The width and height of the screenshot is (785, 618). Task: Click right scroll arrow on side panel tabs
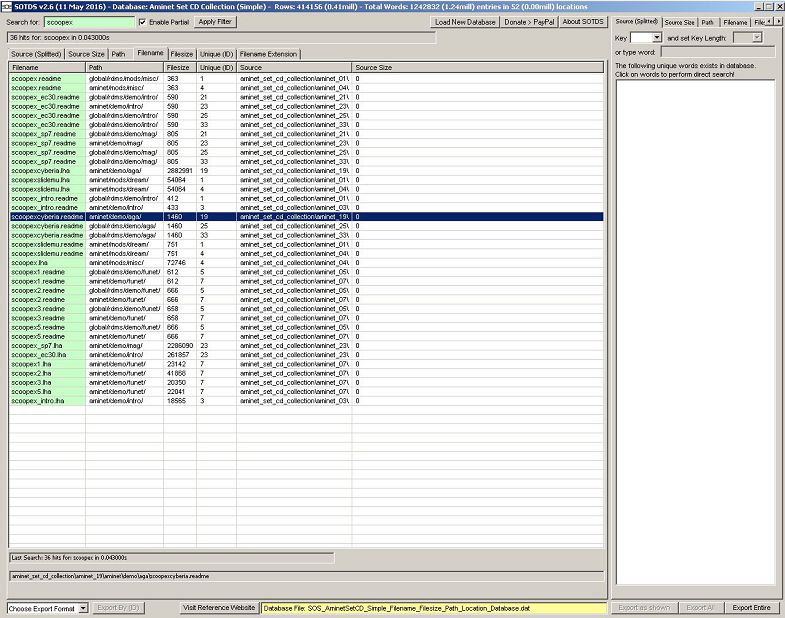[x=779, y=21]
